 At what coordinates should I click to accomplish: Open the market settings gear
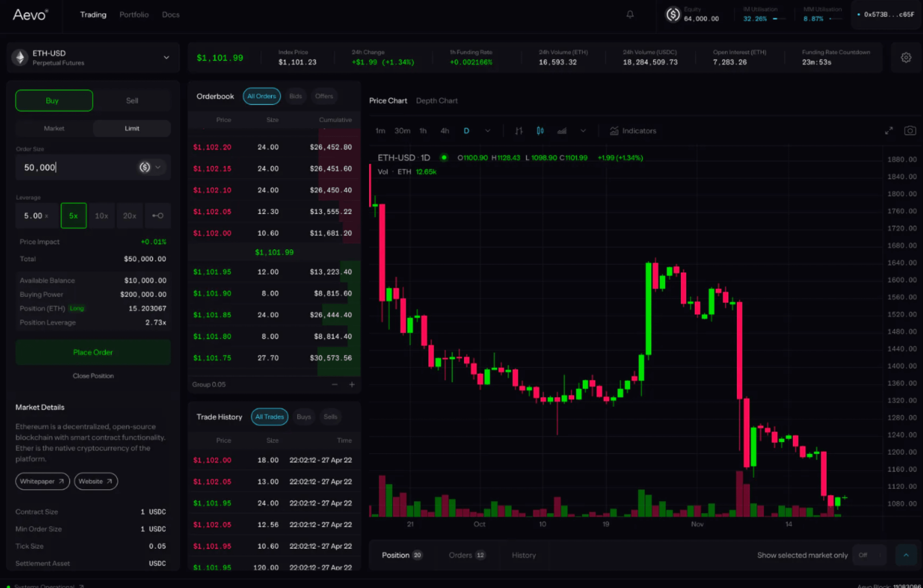(x=906, y=57)
